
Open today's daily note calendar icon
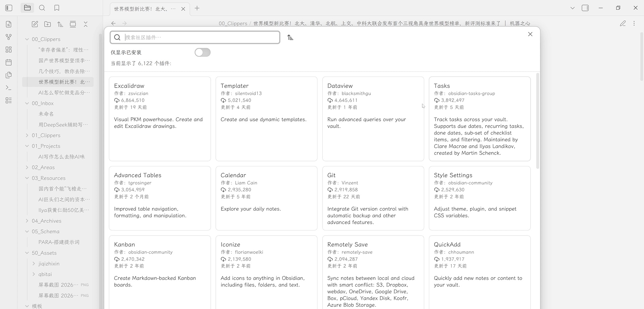[9, 62]
